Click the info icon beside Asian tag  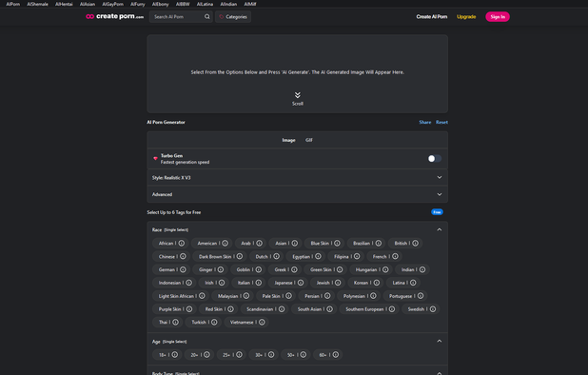(x=295, y=243)
